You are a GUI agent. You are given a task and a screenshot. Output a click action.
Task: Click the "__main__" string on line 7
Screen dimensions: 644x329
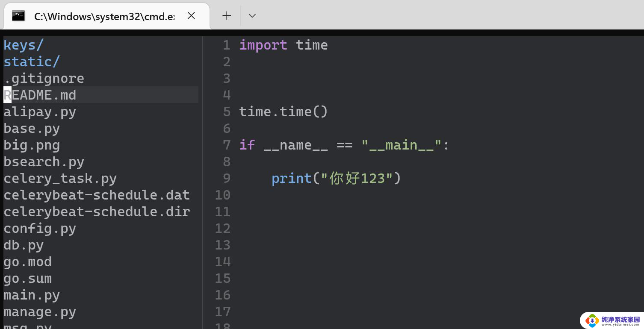tap(401, 145)
